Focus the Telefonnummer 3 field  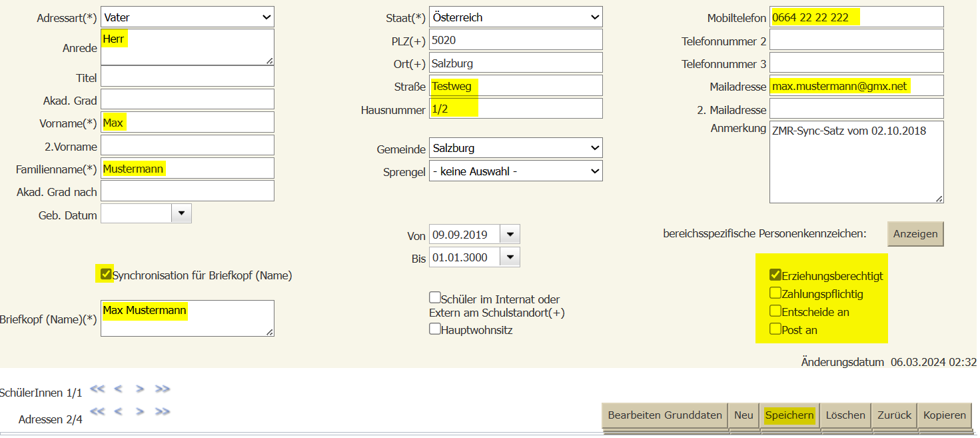857,63
